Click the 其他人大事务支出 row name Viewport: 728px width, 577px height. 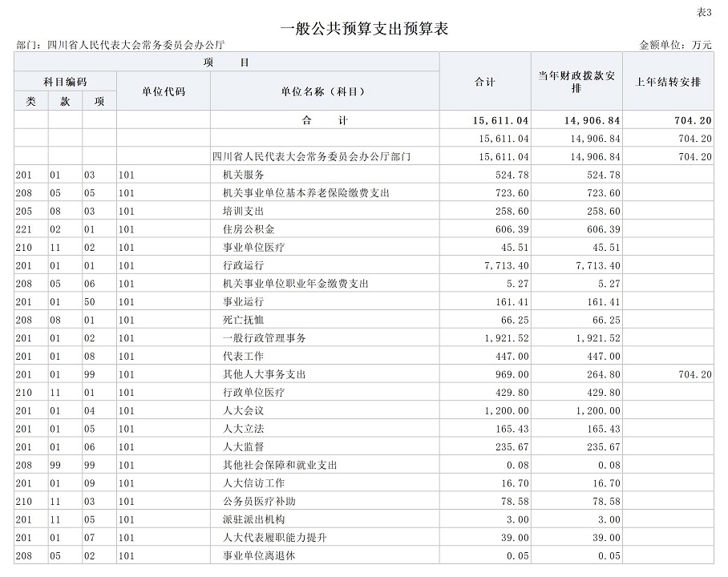[264, 373]
